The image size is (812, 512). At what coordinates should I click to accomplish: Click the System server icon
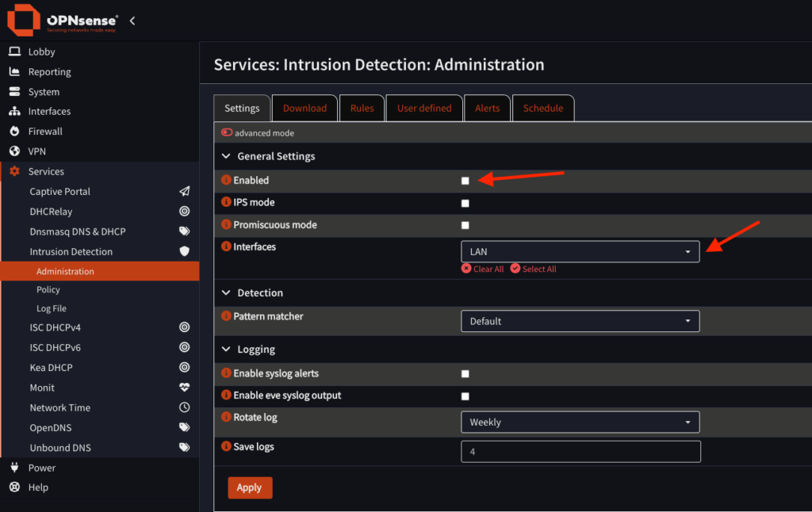(x=14, y=92)
